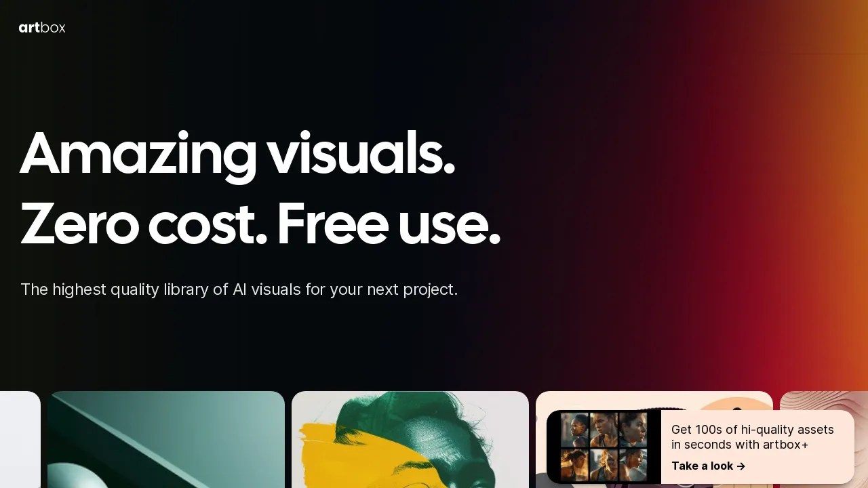The image size is (868, 488).
Task: Click the 'Free use.' headline text
Action: (389, 224)
